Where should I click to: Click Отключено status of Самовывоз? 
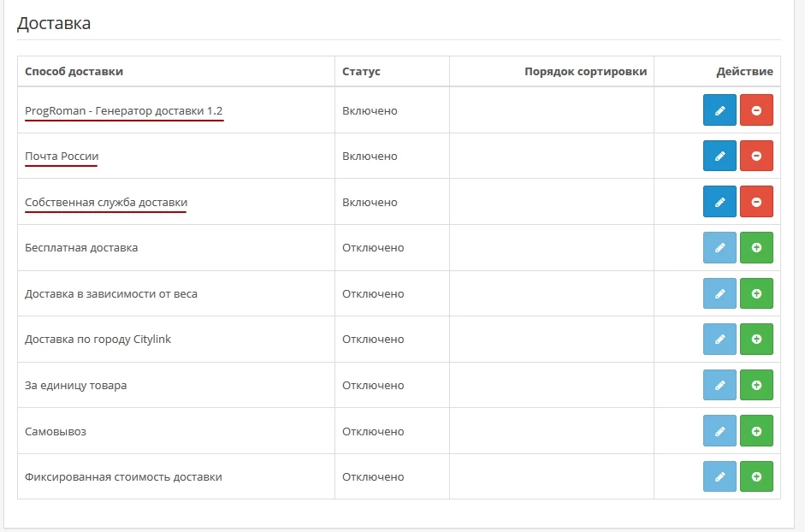(373, 431)
